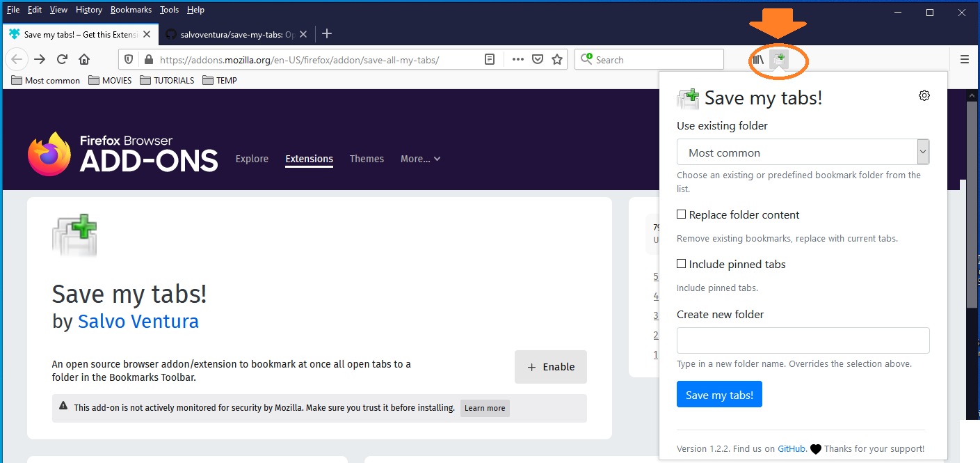Open the TUTORIALS bookmarks folder
The width and height of the screenshot is (980, 463).
[167, 80]
